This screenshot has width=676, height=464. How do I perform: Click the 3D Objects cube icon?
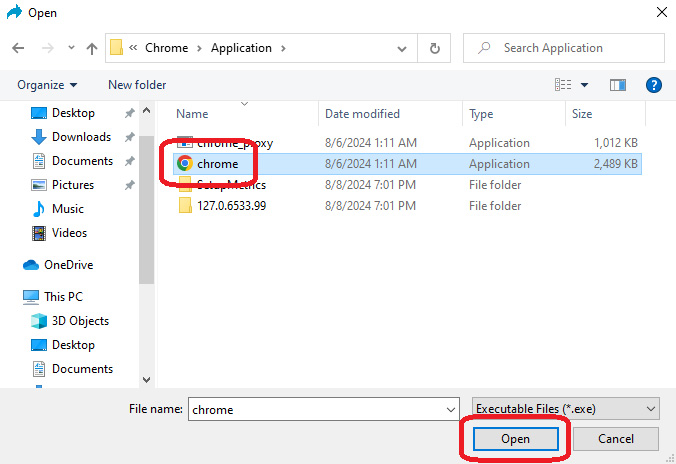tap(39, 321)
